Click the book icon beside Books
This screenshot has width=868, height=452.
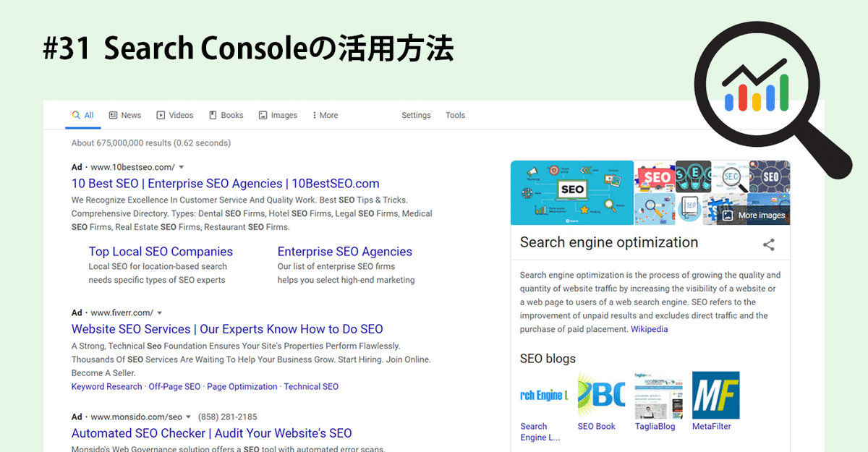(213, 115)
